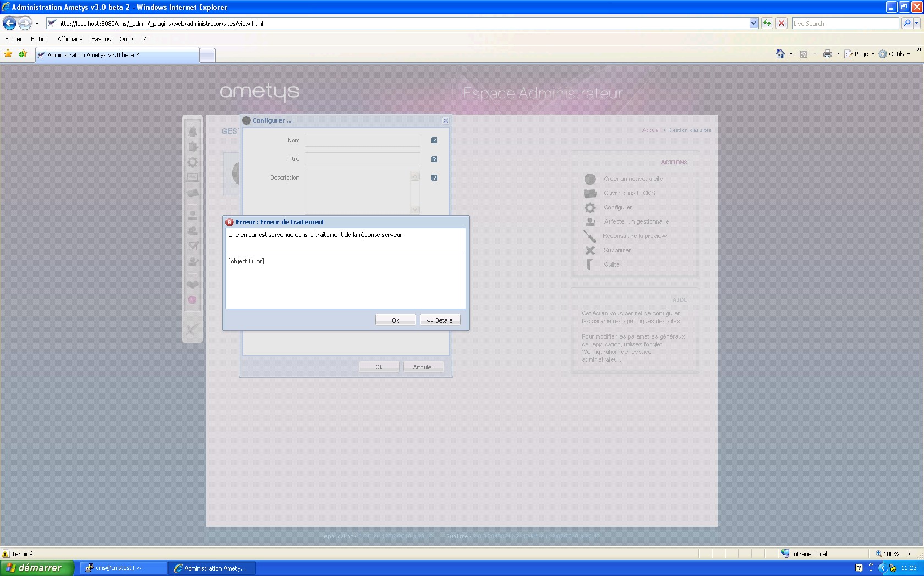Image resolution: width=924 pixels, height=576 pixels.
Task: Open the Affichage menu
Action: coord(70,39)
